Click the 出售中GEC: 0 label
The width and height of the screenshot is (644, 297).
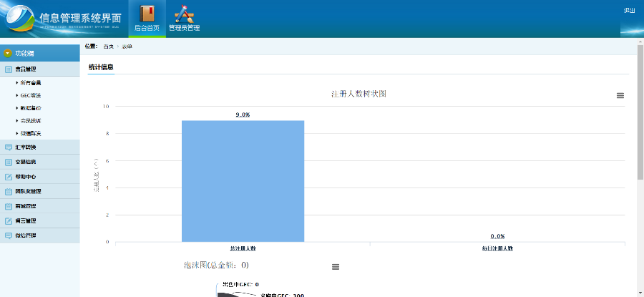click(x=240, y=284)
